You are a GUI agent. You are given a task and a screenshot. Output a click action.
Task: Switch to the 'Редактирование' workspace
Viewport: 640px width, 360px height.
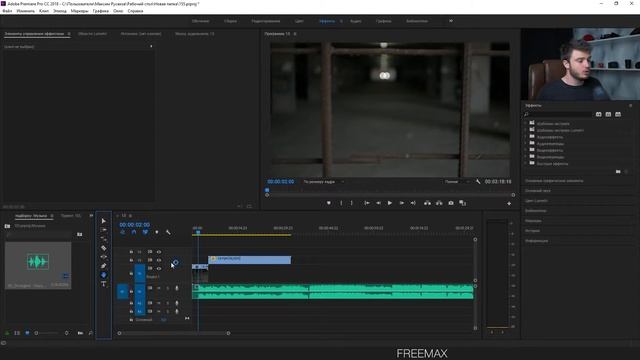click(266, 21)
